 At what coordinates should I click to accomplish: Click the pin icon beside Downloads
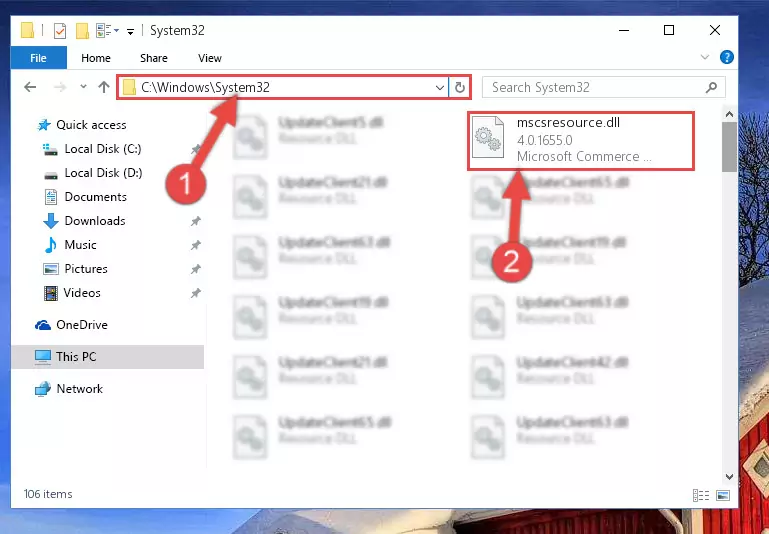196,221
